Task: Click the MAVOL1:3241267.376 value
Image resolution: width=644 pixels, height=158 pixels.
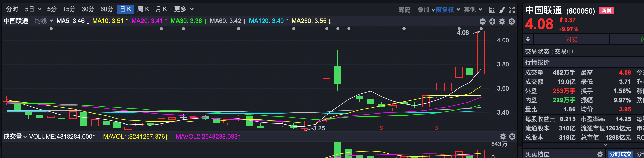Action: pyautogui.click(x=136, y=137)
